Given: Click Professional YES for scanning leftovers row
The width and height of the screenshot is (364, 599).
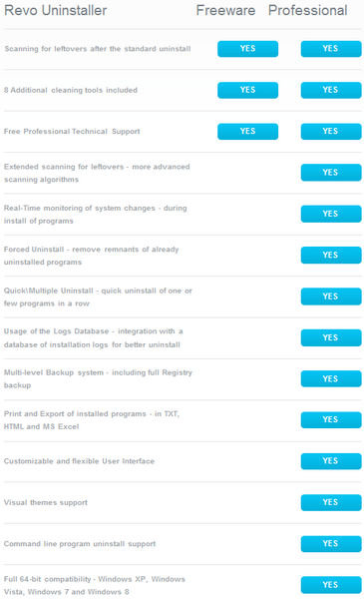Looking at the screenshot, I should coord(331,49).
